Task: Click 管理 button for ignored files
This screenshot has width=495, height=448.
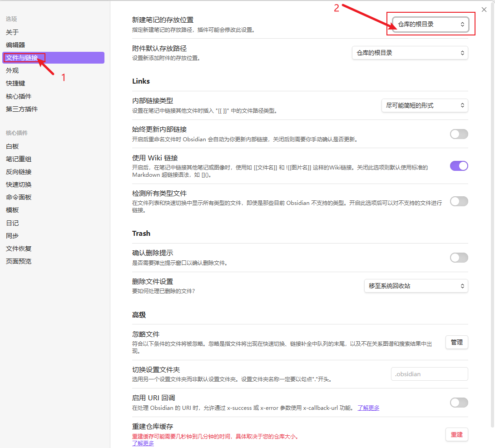Action: (456, 342)
